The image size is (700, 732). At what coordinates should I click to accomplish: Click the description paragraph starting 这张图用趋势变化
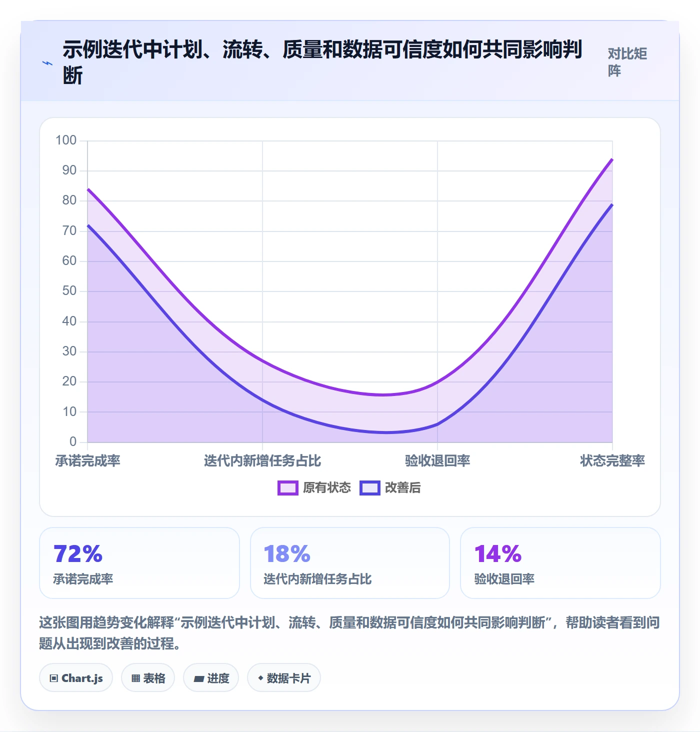(349, 632)
